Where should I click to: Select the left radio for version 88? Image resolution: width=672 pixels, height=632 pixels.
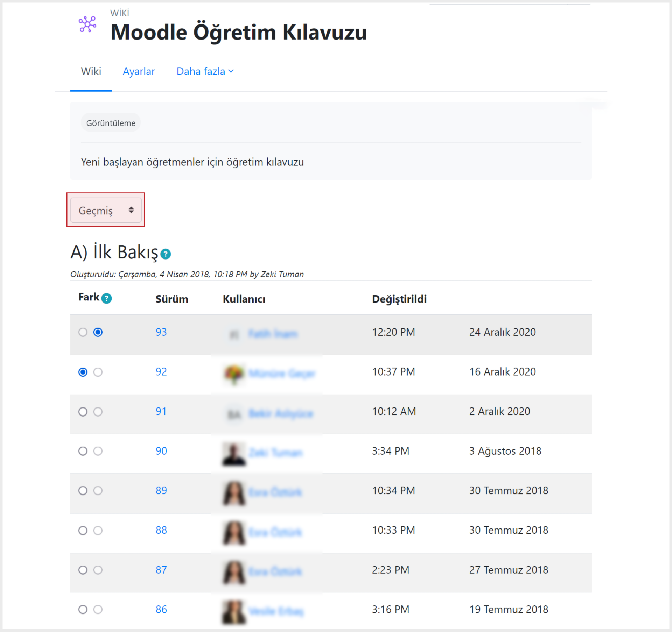83,531
